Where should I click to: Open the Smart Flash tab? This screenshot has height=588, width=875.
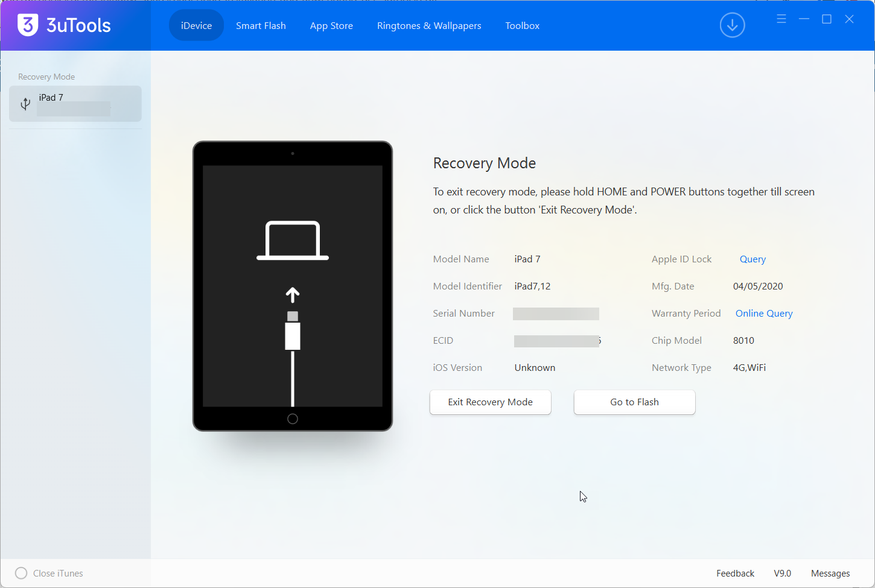point(261,25)
